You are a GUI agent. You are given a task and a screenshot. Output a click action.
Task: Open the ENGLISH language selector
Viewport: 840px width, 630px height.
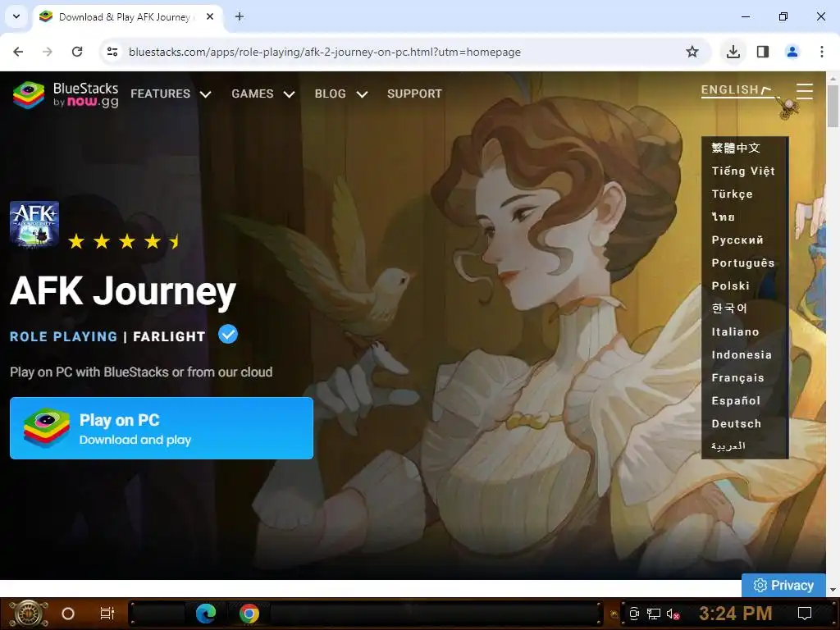pos(737,90)
